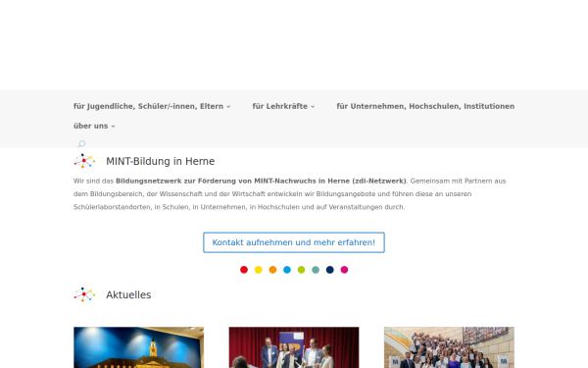This screenshot has height=368, width=588.
Task: Select the orange dot
Action: [x=272, y=270]
